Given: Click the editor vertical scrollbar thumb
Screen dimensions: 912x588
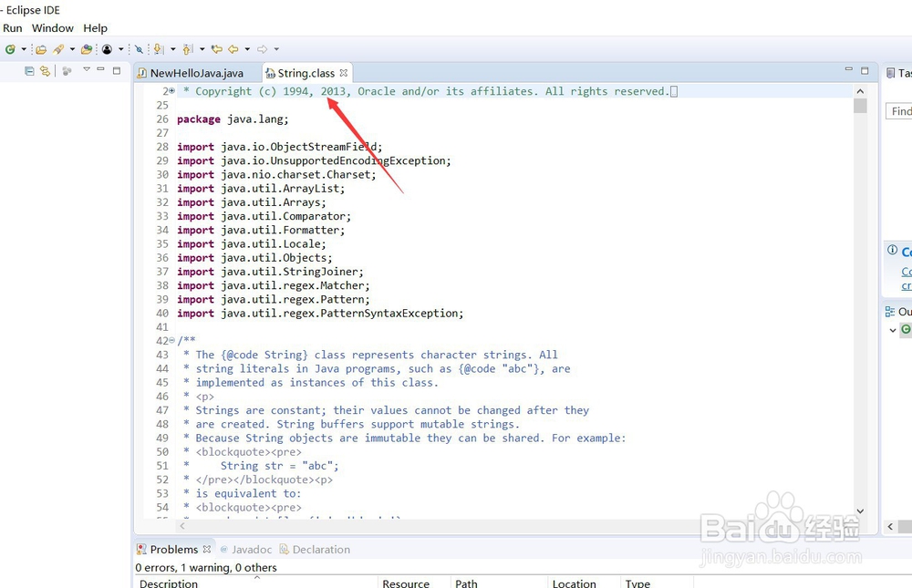Looking at the screenshot, I should tap(860, 106).
